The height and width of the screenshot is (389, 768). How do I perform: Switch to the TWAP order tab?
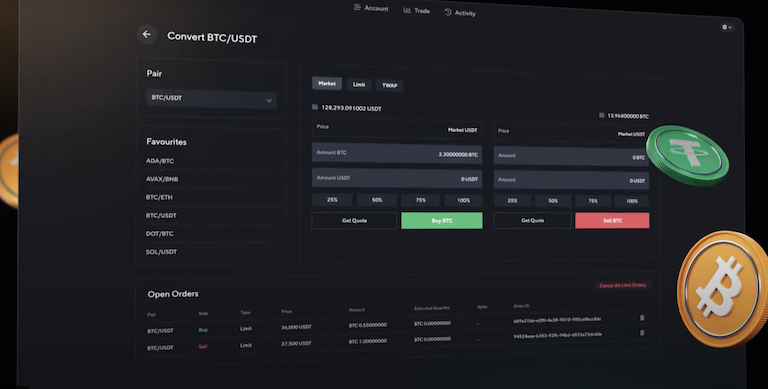(x=389, y=85)
